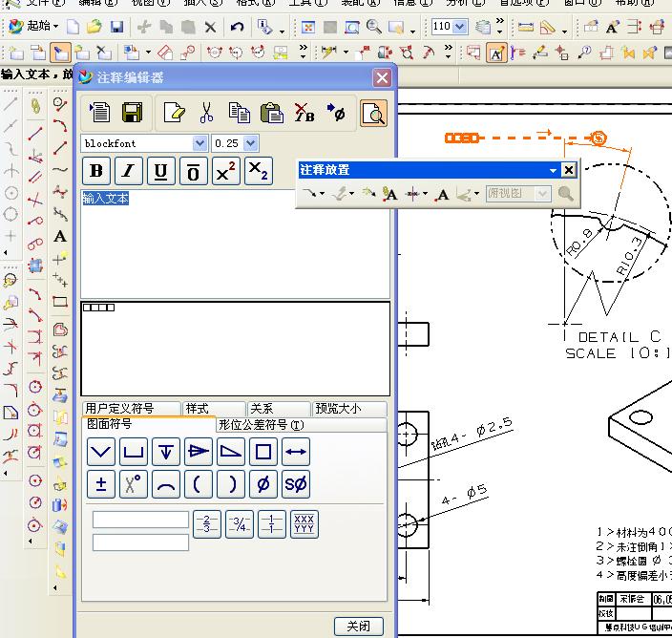672x638 pixels.
Task: Select the text A tool in left toolbar
Action: tap(60, 236)
